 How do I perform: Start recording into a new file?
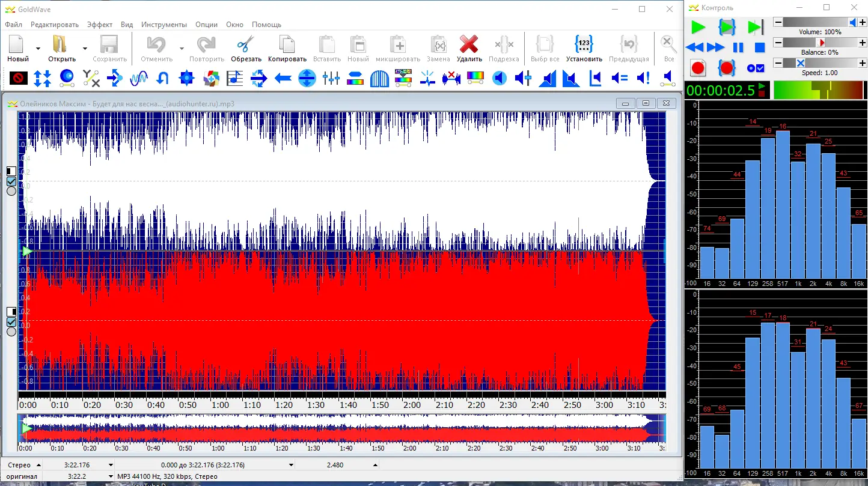(697, 68)
